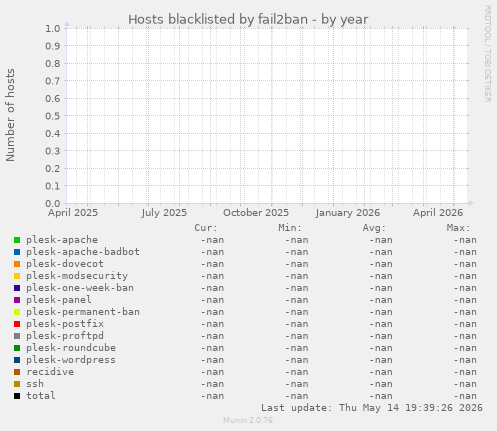
Task: Click the Cur value for plesk-apache
Action: tap(212, 240)
